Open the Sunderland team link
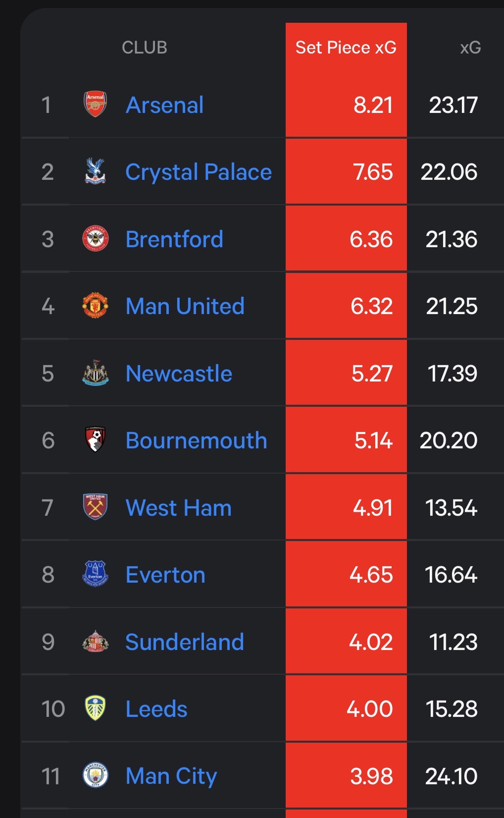The height and width of the screenshot is (818, 504). point(184,642)
